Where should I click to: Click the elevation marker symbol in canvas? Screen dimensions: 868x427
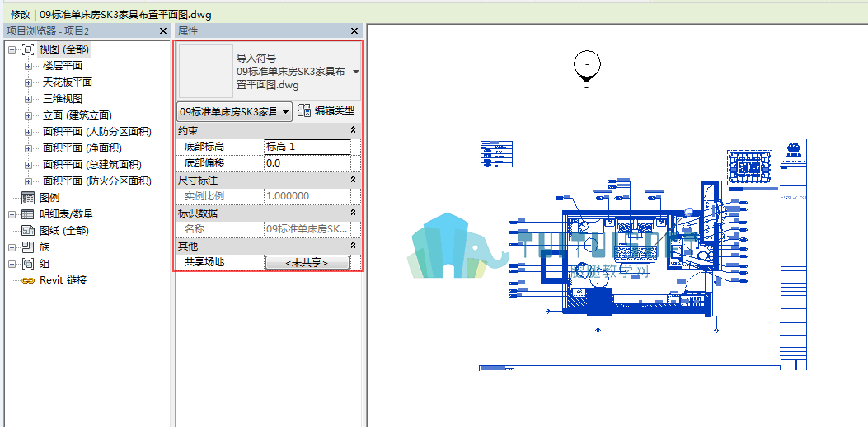587,68
